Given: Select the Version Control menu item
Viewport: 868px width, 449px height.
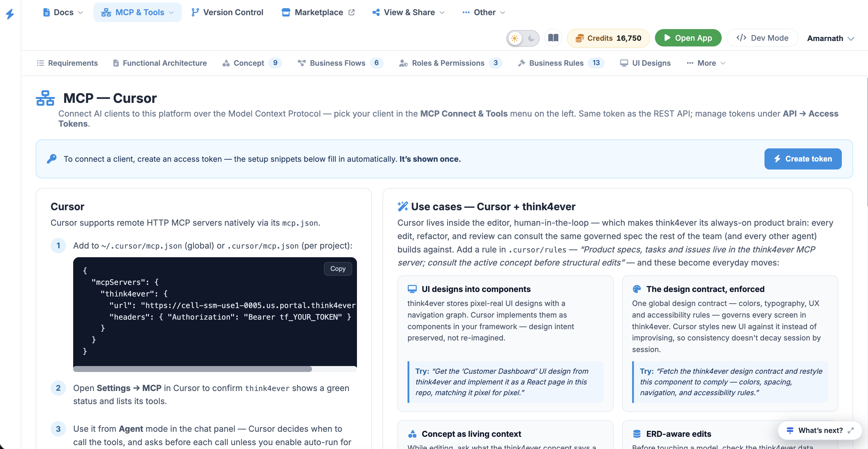Looking at the screenshot, I should pyautogui.click(x=227, y=12).
